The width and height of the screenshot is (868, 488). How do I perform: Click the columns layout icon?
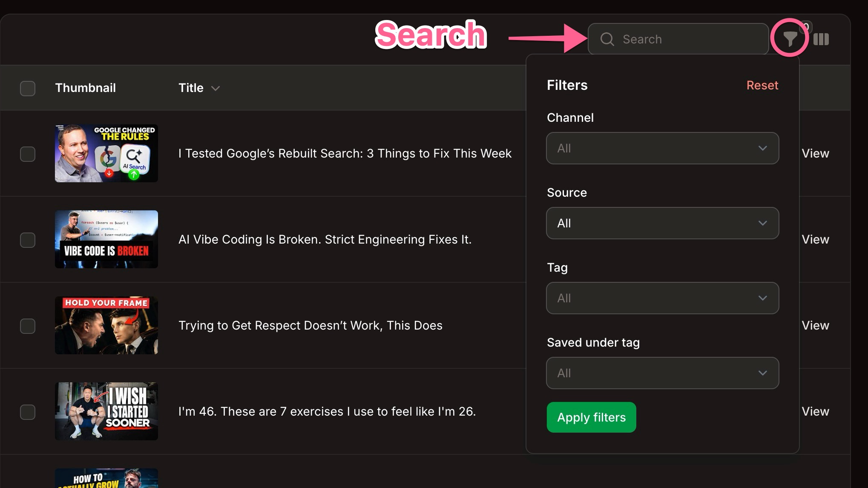(x=821, y=39)
